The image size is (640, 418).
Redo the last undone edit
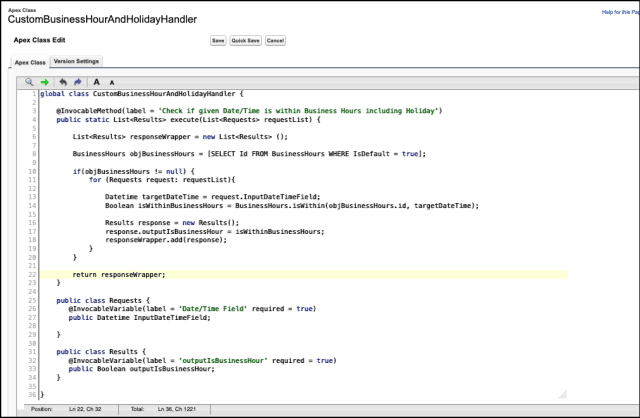tap(78, 81)
